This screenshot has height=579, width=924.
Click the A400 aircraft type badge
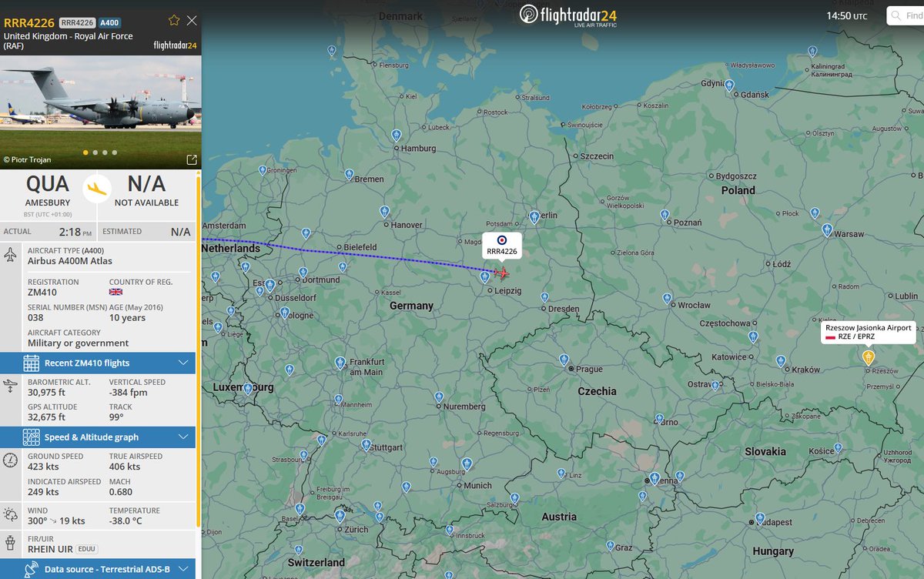[109, 23]
